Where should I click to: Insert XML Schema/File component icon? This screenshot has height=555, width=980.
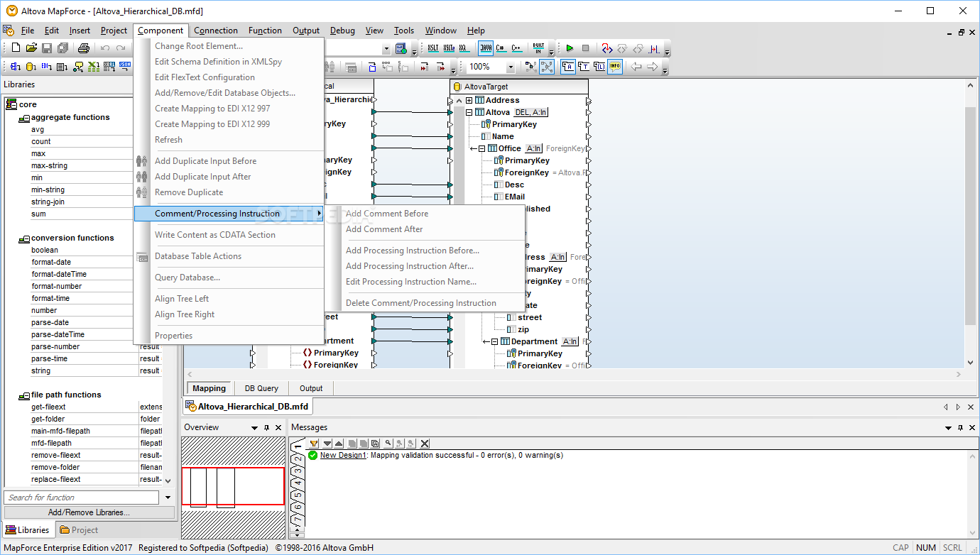[16, 67]
